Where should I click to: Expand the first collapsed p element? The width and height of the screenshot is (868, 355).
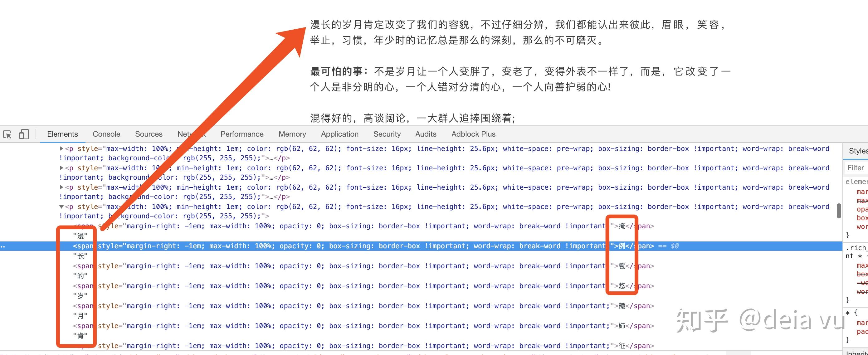click(x=61, y=148)
